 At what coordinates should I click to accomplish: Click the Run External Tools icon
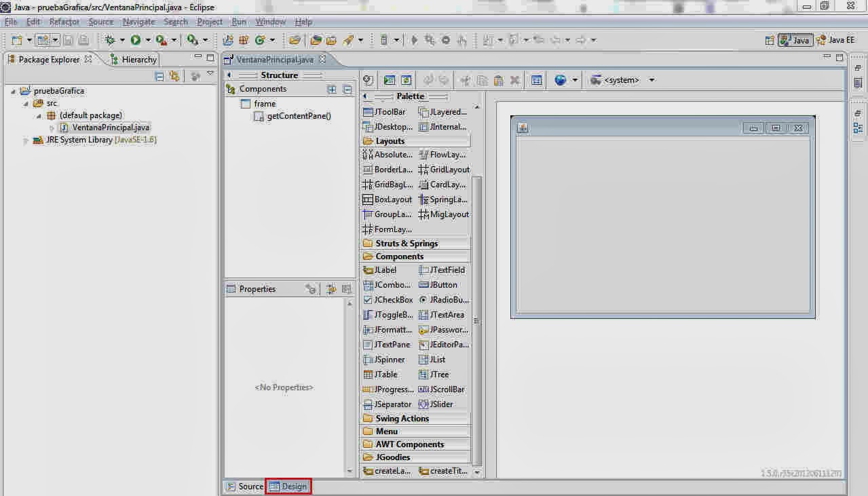(161, 40)
